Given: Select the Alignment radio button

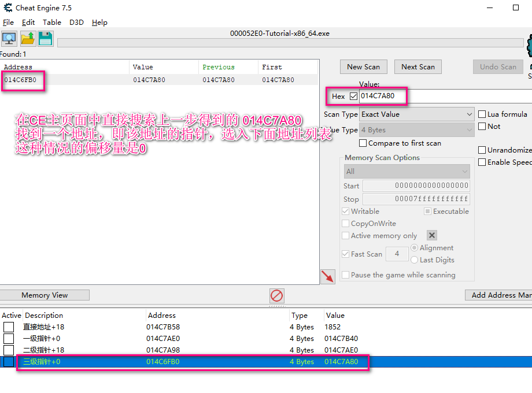Looking at the screenshot, I should (414, 248).
